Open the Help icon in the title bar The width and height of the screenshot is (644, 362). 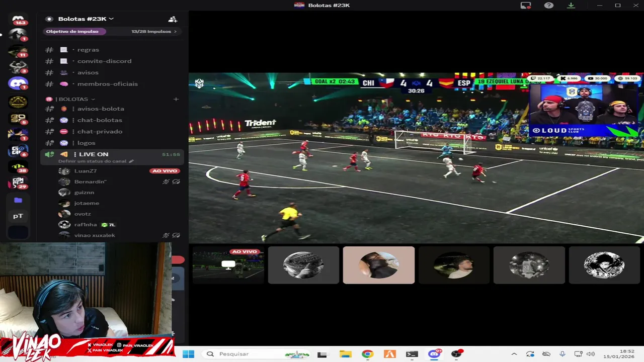tap(549, 5)
